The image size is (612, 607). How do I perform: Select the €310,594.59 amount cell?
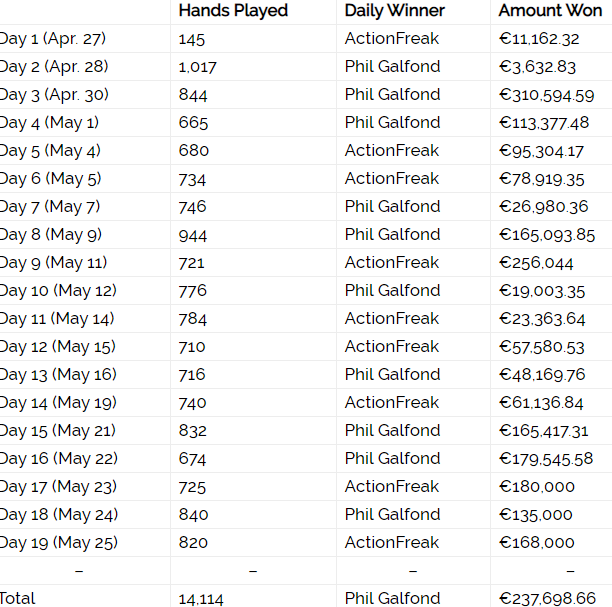(x=546, y=95)
